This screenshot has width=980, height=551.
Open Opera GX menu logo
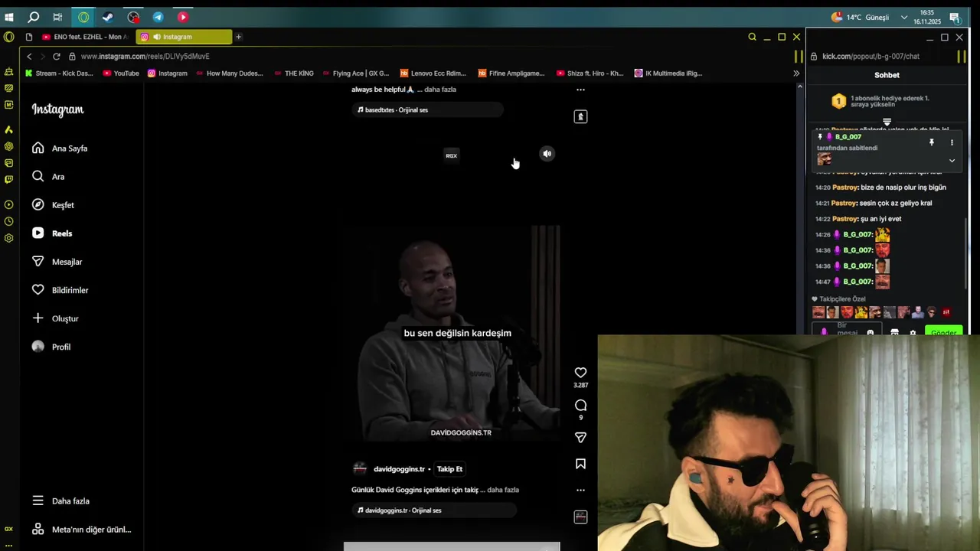click(x=8, y=37)
